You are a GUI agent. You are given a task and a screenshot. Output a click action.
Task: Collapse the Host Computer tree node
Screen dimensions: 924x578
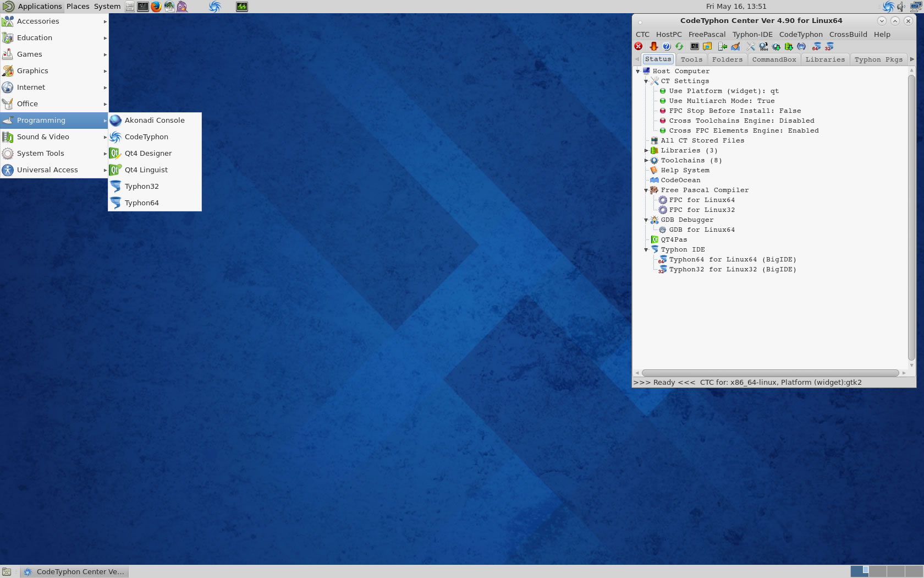coord(638,71)
